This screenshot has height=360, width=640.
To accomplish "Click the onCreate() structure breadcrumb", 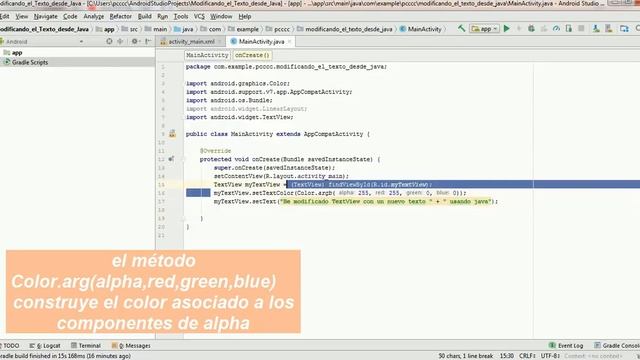I will tap(252, 55).
